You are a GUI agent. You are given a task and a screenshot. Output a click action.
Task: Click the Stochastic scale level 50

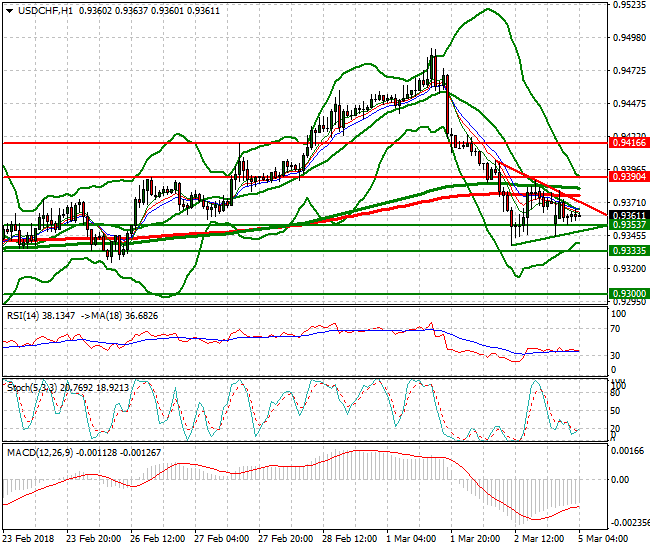coord(615,411)
